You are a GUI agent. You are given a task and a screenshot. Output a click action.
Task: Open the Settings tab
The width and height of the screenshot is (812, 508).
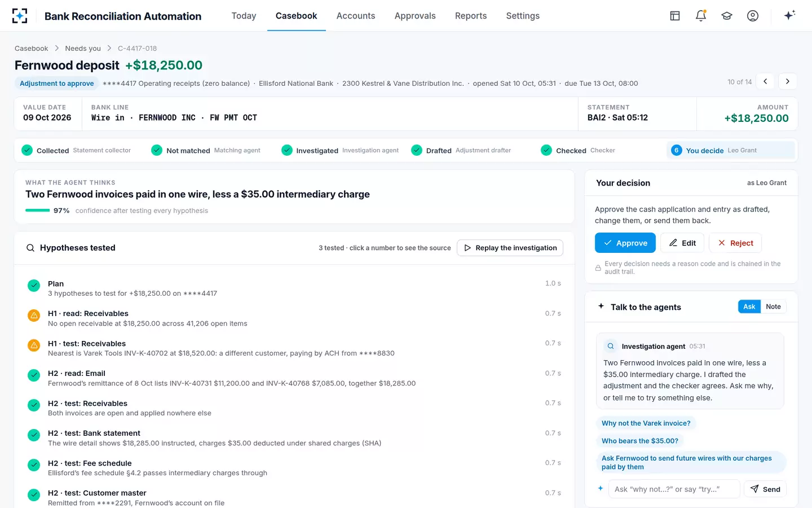click(523, 16)
